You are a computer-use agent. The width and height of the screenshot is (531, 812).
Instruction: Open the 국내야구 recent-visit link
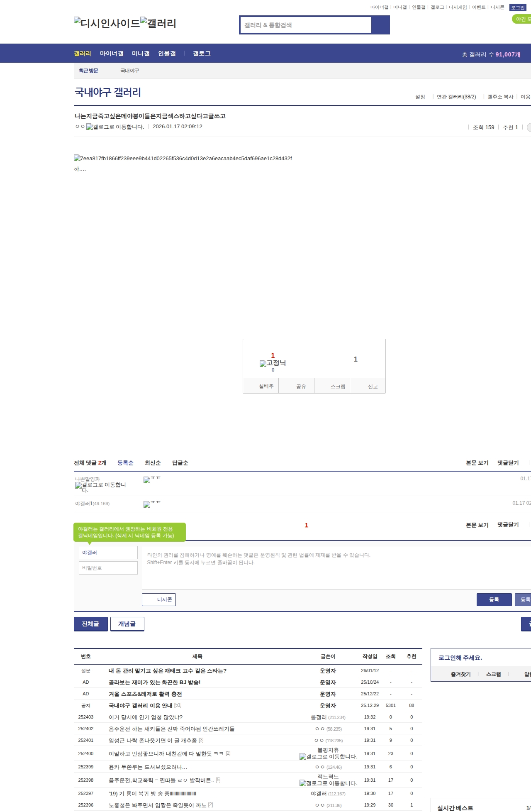(x=130, y=71)
